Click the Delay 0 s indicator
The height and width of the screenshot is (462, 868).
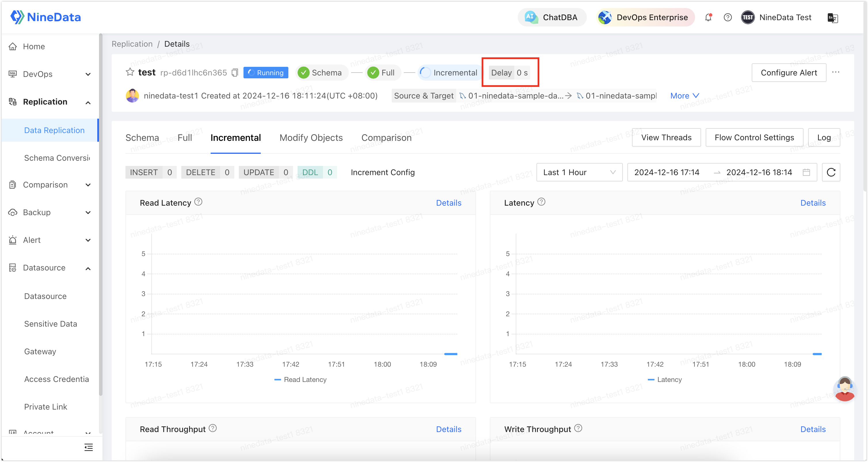(509, 73)
